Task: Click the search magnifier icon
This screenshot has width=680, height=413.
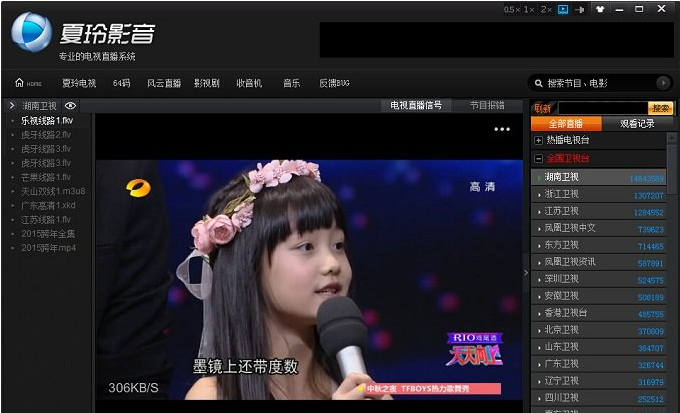Action: tap(539, 83)
